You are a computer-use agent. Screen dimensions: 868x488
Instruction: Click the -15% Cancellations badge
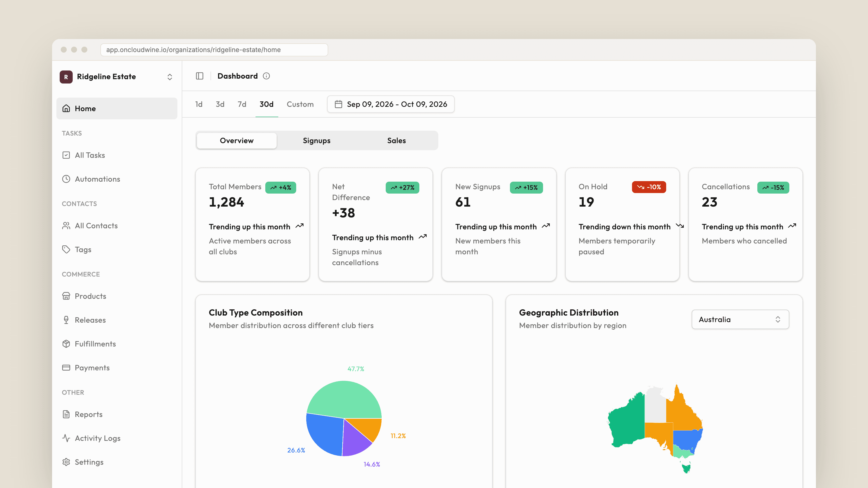pos(773,188)
